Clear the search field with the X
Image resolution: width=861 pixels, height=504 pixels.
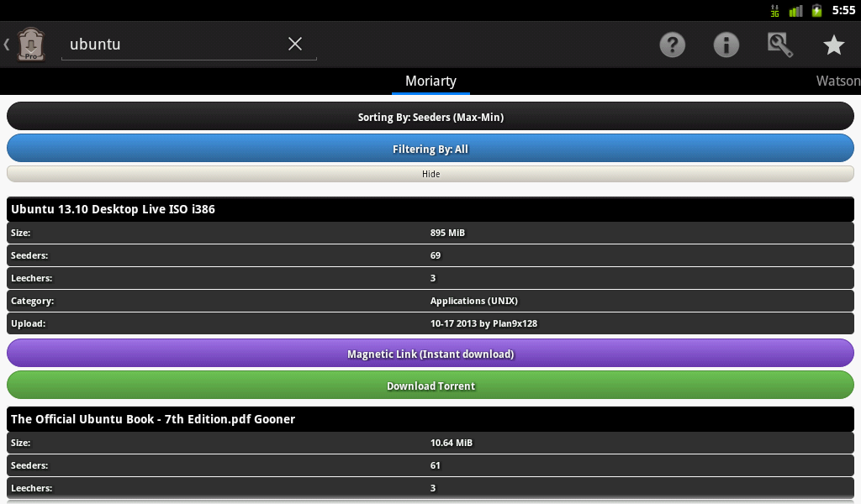pyautogui.click(x=295, y=44)
